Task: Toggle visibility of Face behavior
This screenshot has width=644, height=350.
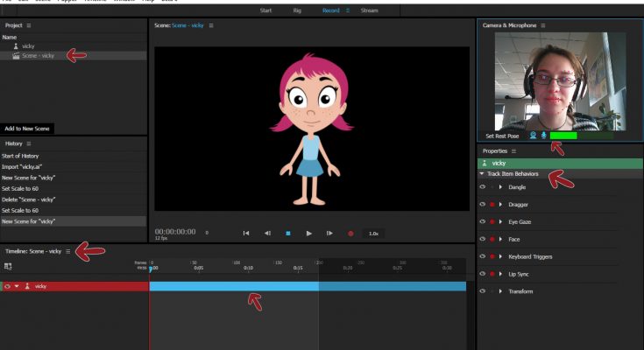Action: click(483, 239)
